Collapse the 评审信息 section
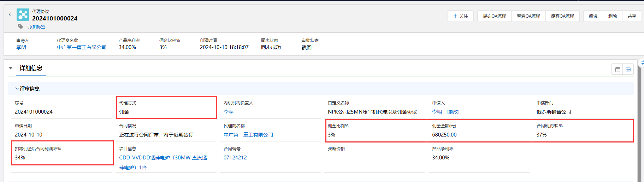Image resolution: width=644 pixels, height=182 pixels. click(17, 89)
